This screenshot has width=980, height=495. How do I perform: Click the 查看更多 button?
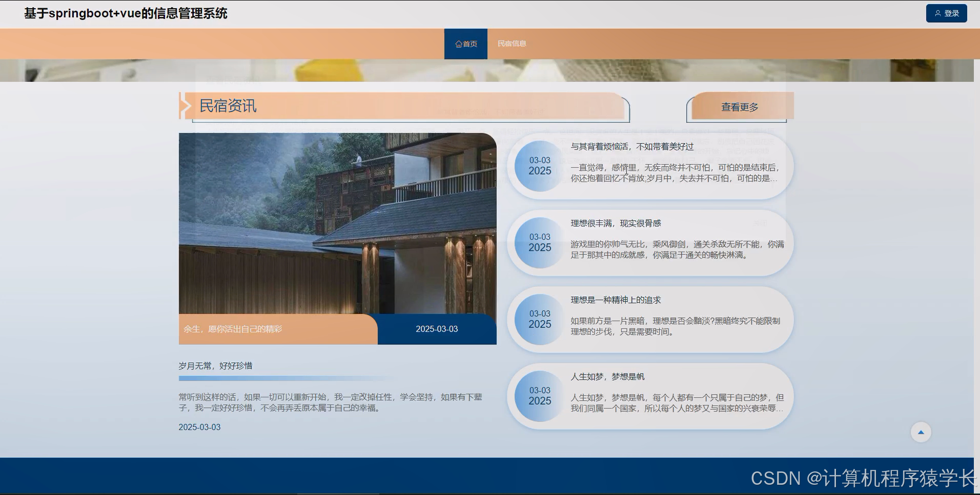tap(738, 107)
